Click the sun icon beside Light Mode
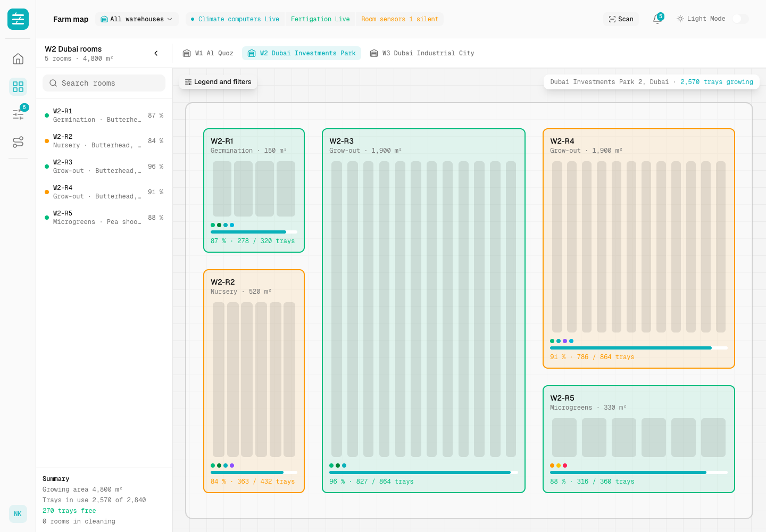This screenshot has width=766, height=532. [x=680, y=19]
